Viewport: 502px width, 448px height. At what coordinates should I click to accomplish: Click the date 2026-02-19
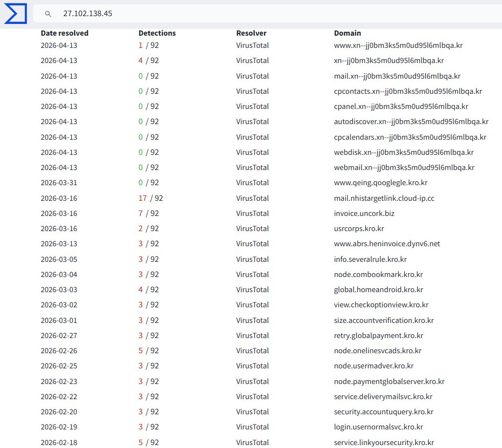pos(59,427)
